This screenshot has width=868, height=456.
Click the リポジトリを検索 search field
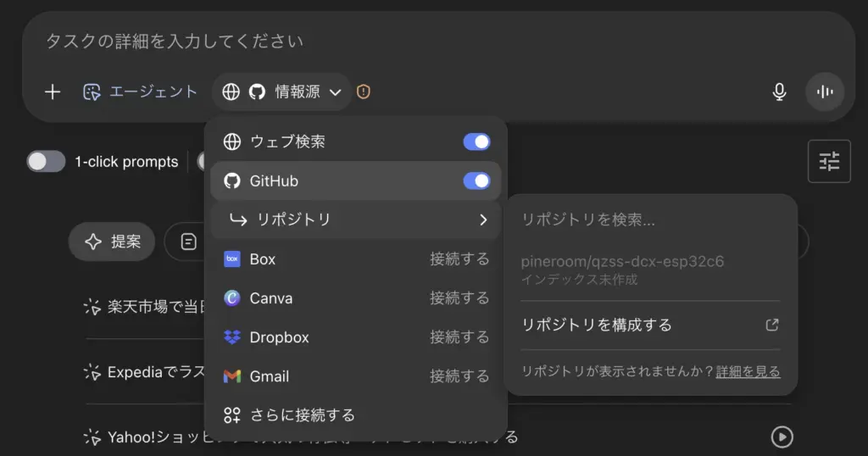point(649,220)
